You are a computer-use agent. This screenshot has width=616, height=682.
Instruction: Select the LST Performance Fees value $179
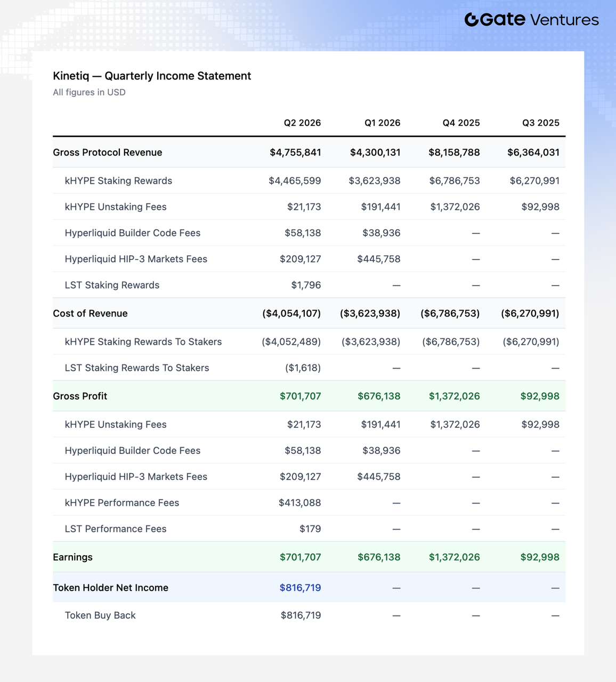pos(310,529)
